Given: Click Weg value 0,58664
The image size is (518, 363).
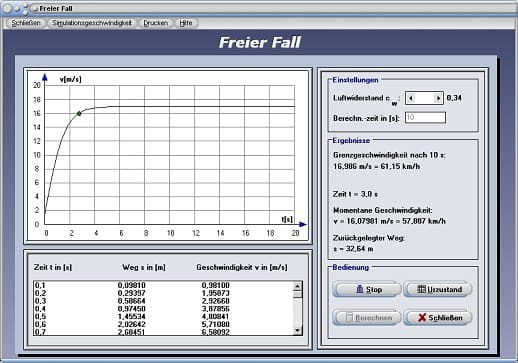Looking at the screenshot, I should coord(132,301).
